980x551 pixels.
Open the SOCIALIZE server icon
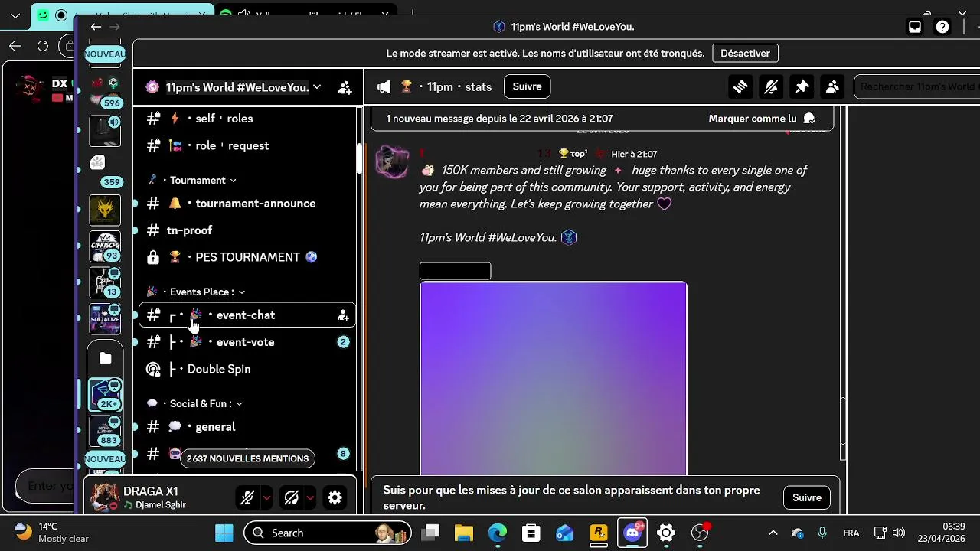coord(105,319)
